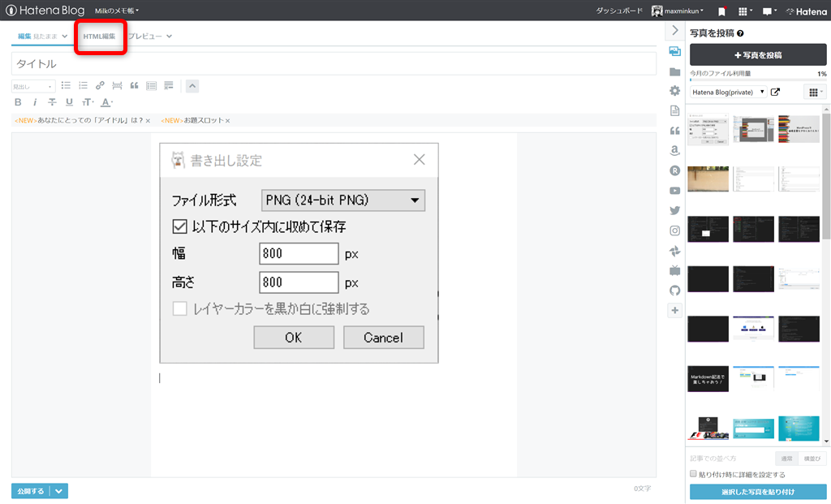Screen dimensions: 831x504
Task: Open the photo upload sidebar panel
Action: click(x=674, y=51)
